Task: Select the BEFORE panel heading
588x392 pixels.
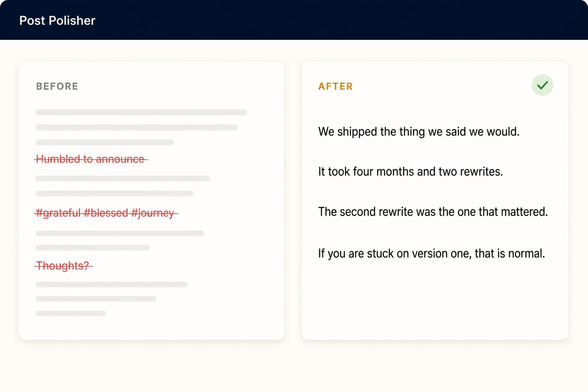Action: tap(57, 86)
